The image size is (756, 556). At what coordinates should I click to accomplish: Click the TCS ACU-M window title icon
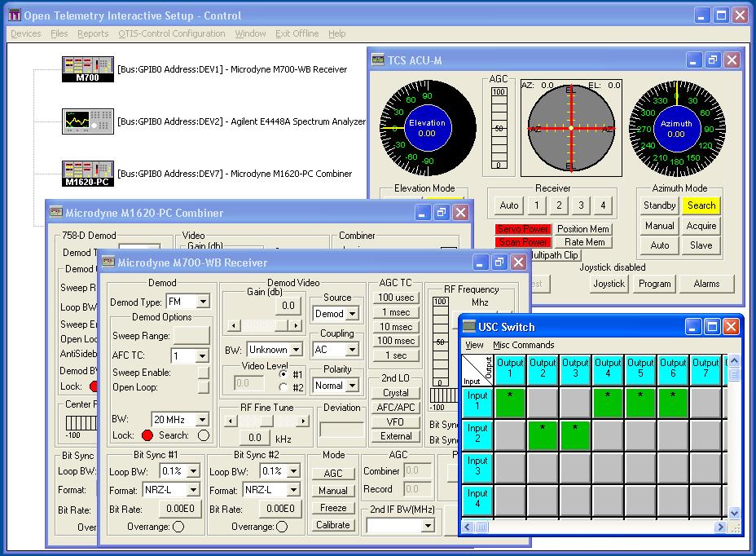378,60
